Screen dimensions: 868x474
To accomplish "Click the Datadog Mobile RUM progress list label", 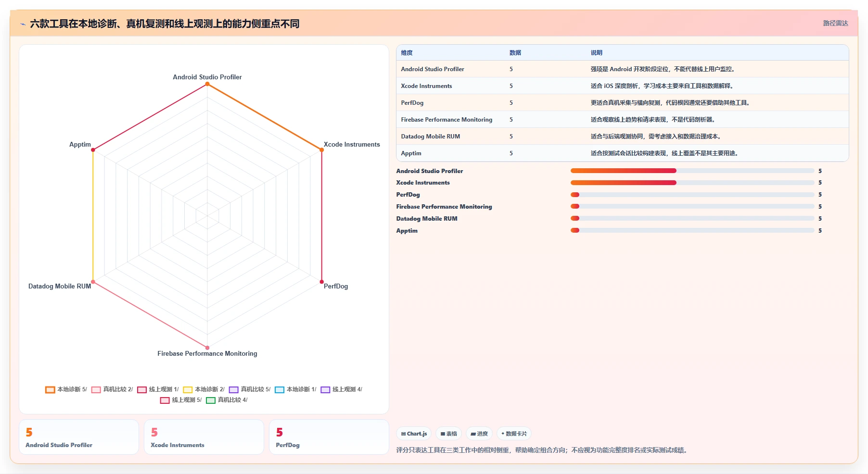I will (x=427, y=219).
